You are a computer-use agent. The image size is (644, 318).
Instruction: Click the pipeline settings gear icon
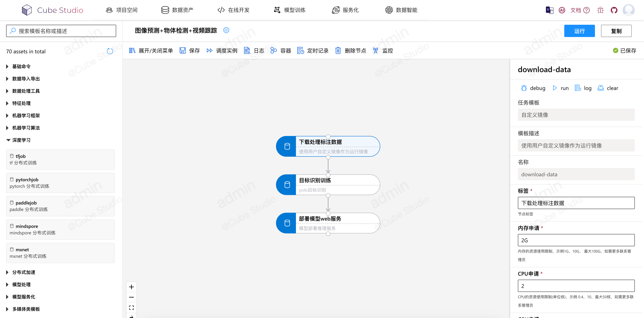[226, 30]
